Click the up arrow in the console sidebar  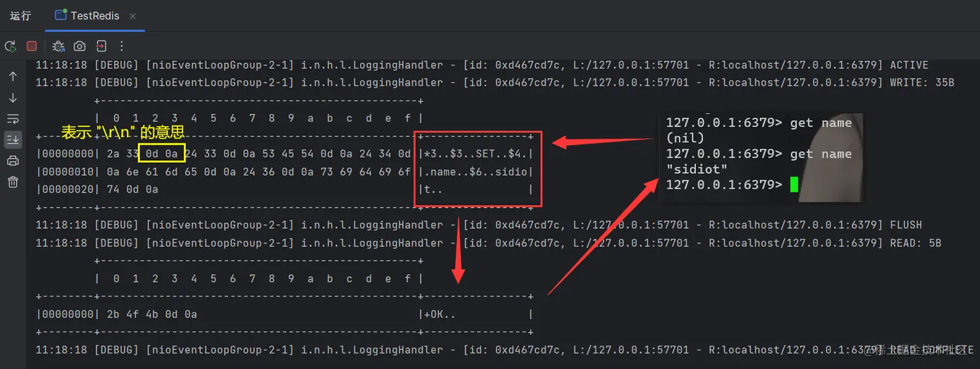[x=12, y=77]
